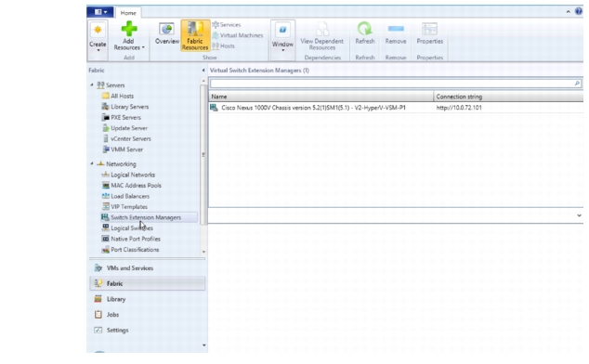Open Load Balancers node
Image resolution: width=589 pixels, height=364 pixels.
point(125,196)
